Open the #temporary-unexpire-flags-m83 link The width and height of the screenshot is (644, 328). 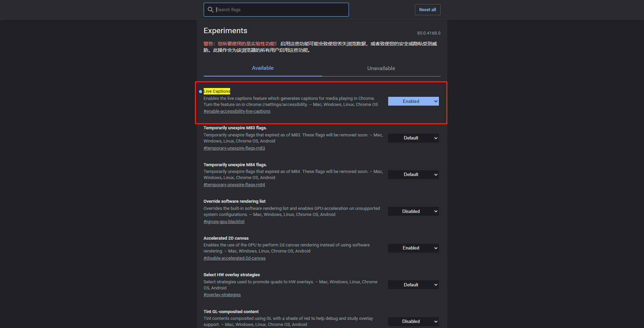234,148
